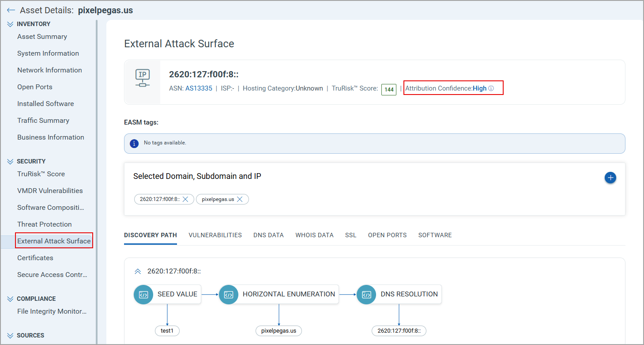Click the SEED VALUE node icon
Viewport: 644px width, 345px height.
(x=143, y=294)
